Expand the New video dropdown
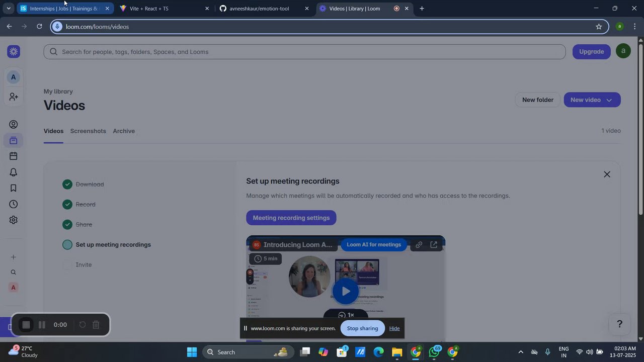 point(609,100)
